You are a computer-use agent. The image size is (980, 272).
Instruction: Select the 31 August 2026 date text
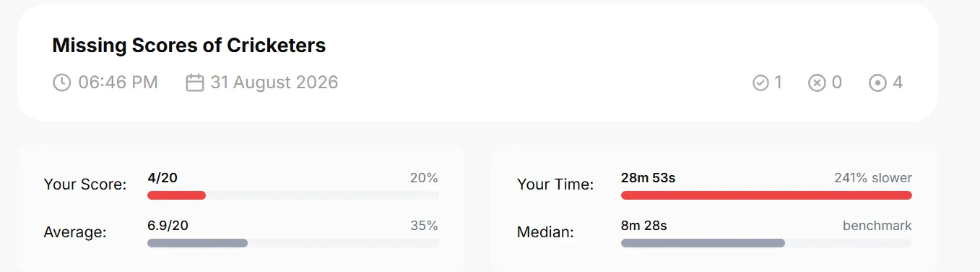pos(274,82)
